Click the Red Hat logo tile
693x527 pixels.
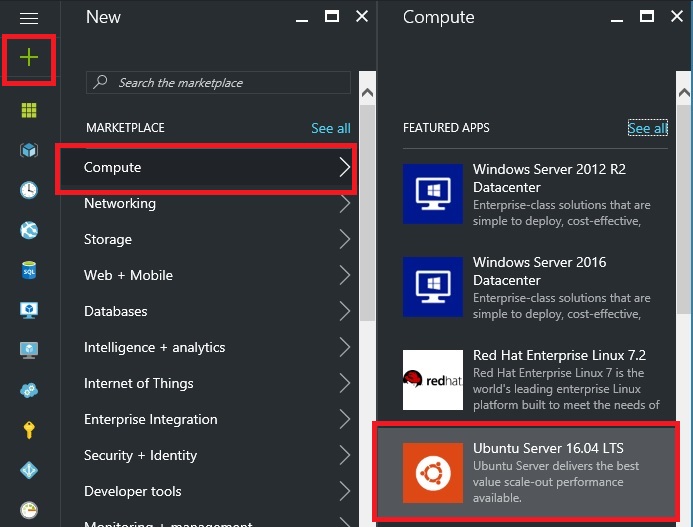(x=433, y=380)
